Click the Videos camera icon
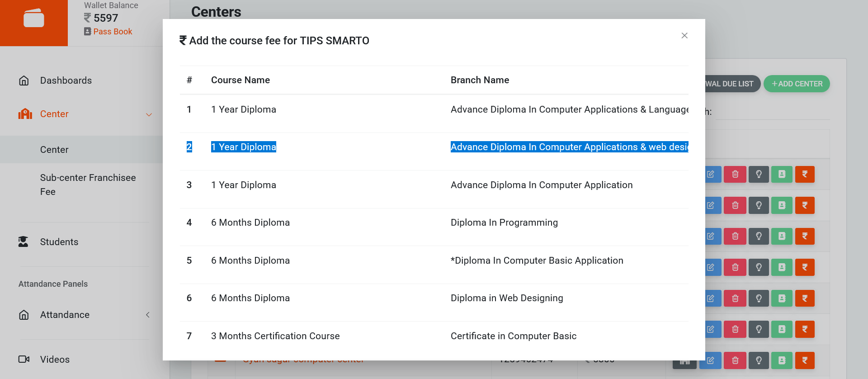Viewport: 868px width, 379px height. [x=24, y=360]
